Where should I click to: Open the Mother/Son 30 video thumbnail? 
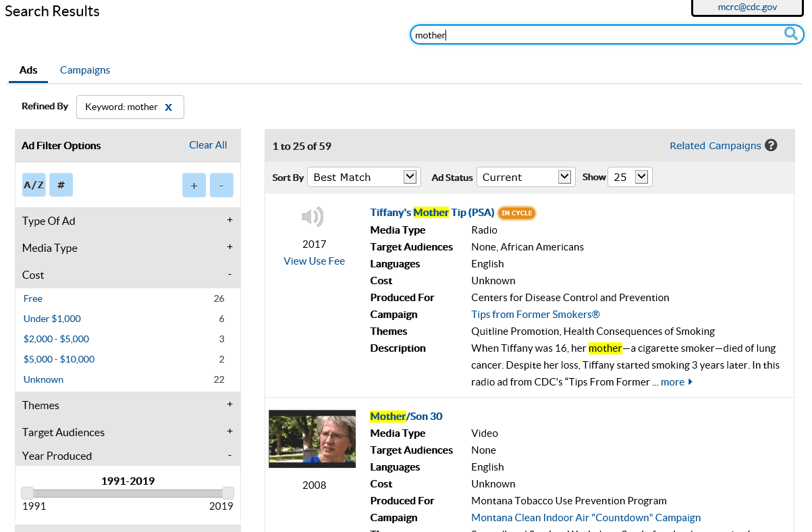[312, 439]
